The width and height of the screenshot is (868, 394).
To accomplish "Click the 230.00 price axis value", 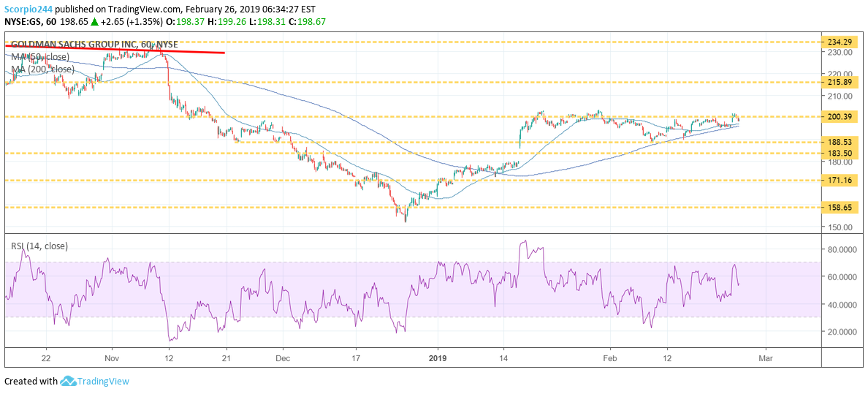I will (x=840, y=52).
